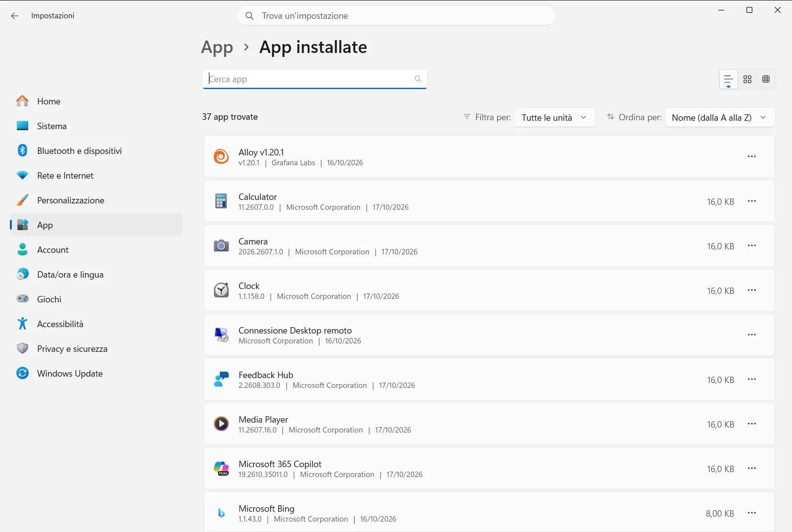Select the Clock app row title
The height and width of the screenshot is (532, 792).
pos(249,286)
